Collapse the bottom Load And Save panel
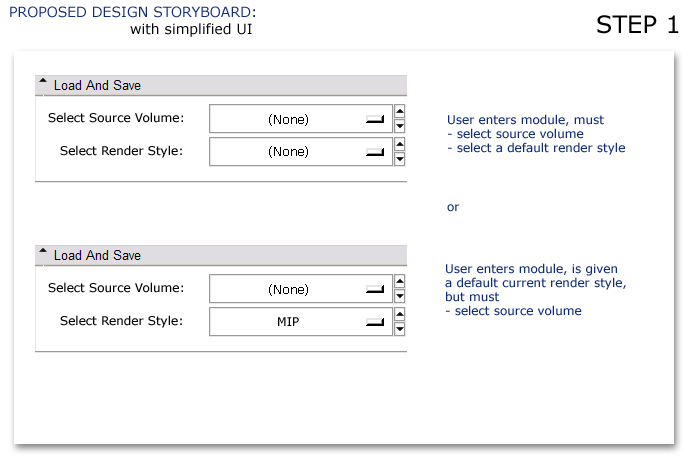Image resolution: width=698 pixels, height=473 pixels. [43, 251]
